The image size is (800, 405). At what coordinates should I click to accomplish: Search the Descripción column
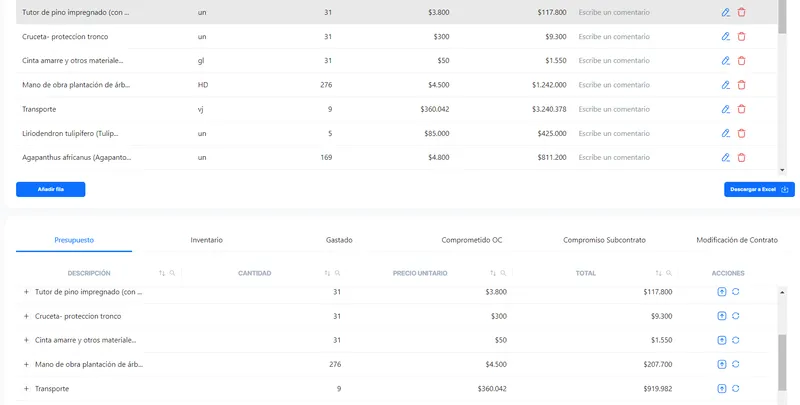point(172,273)
